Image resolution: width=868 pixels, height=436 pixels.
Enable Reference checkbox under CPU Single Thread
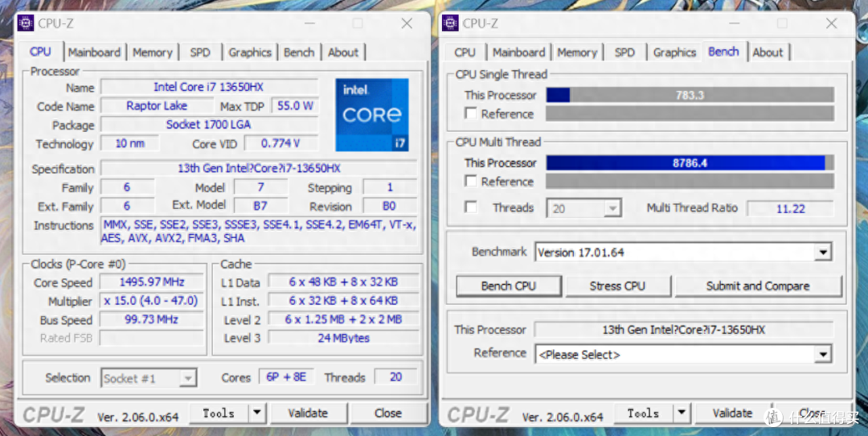470,113
